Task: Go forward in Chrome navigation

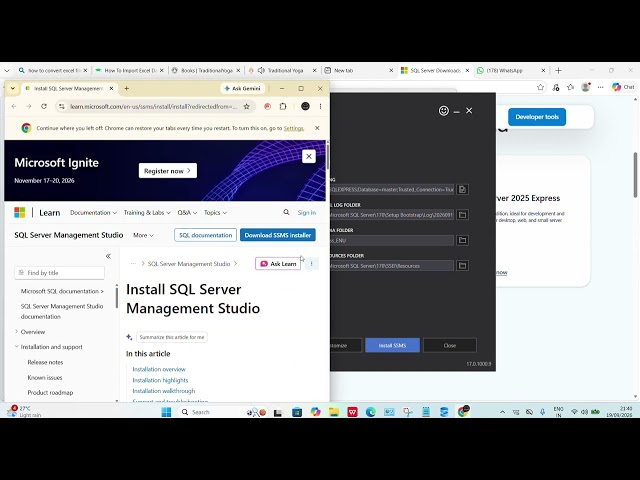Action: [29, 107]
